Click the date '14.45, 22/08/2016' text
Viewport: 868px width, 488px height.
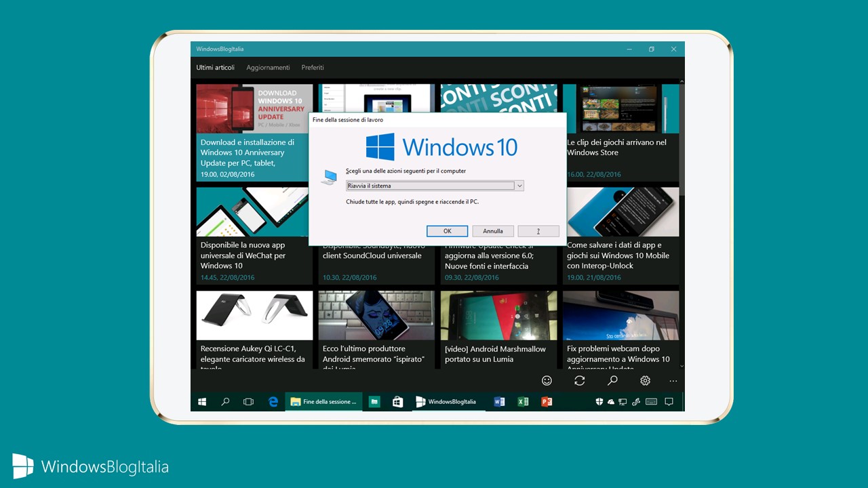point(227,277)
